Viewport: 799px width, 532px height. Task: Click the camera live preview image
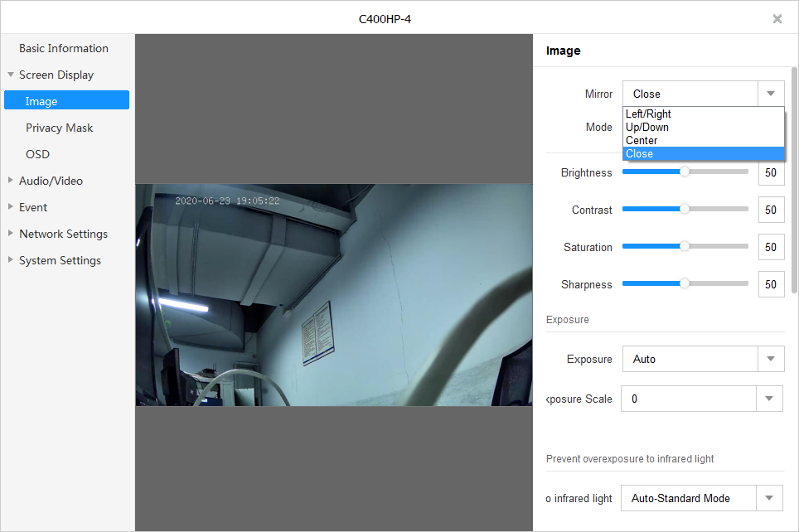click(333, 294)
